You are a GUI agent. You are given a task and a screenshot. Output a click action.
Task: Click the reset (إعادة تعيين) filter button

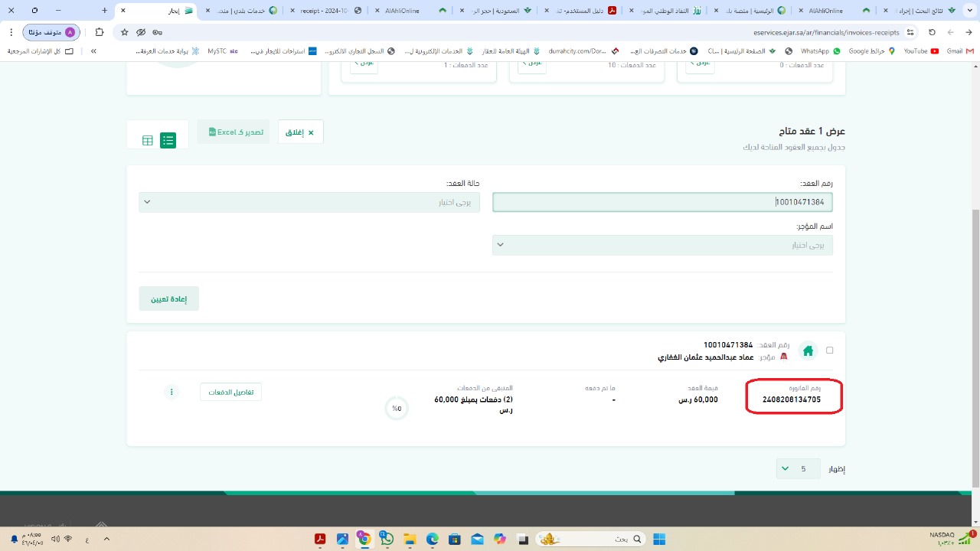click(x=169, y=298)
